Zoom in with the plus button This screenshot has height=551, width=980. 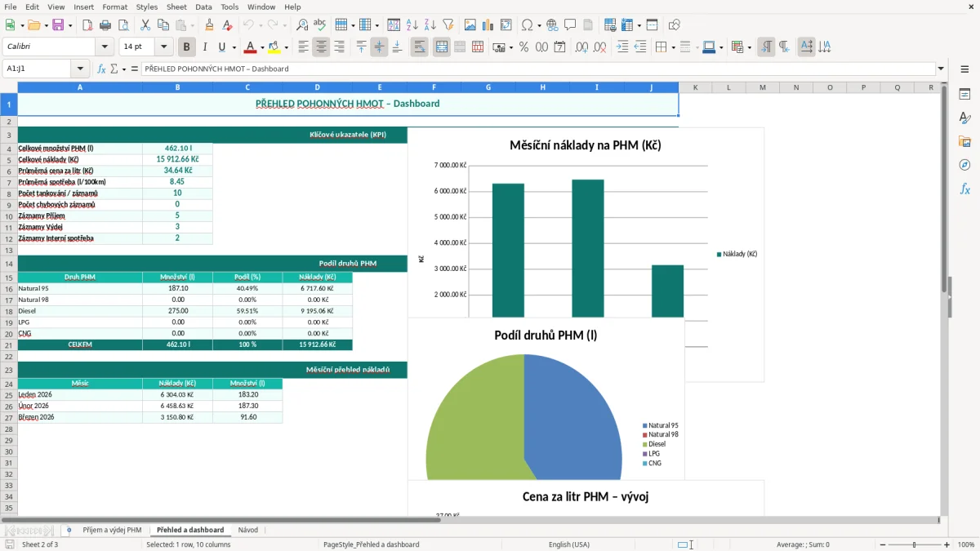pyautogui.click(x=947, y=544)
